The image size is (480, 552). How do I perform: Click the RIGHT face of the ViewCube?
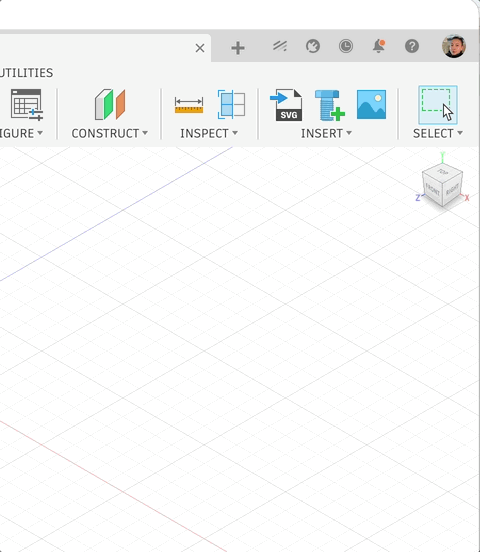[453, 189]
